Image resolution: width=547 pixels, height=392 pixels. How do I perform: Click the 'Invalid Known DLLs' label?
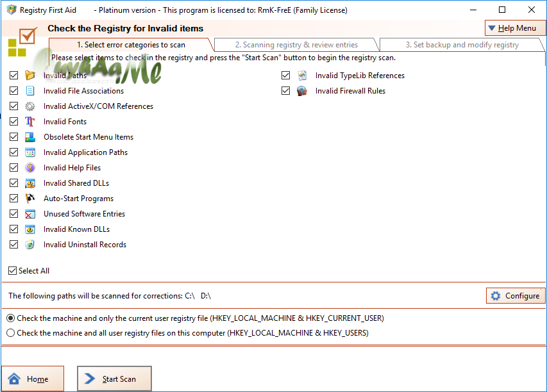[76, 229]
